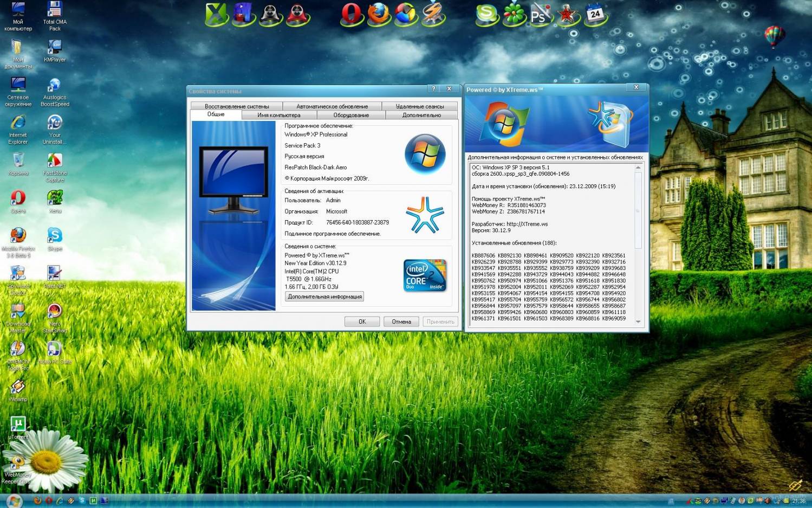Viewport: 812px width, 508px height.
Task: Open Сетевое окружение desktop icon
Action: (18, 91)
